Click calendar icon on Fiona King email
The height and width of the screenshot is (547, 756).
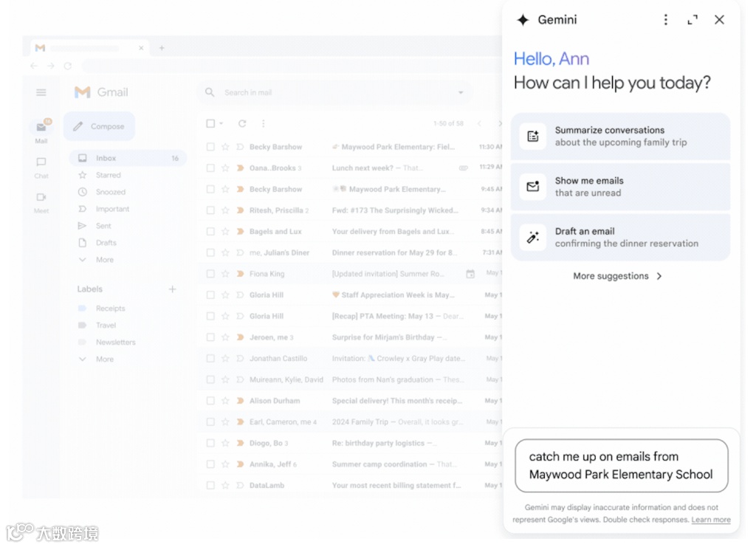pyautogui.click(x=470, y=274)
